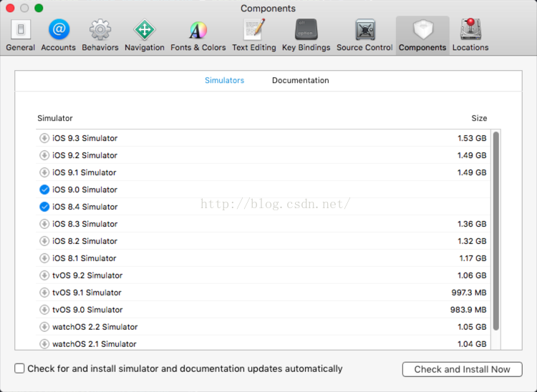
Task: Open the Fonts & Colors pane
Action: (x=198, y=35)
